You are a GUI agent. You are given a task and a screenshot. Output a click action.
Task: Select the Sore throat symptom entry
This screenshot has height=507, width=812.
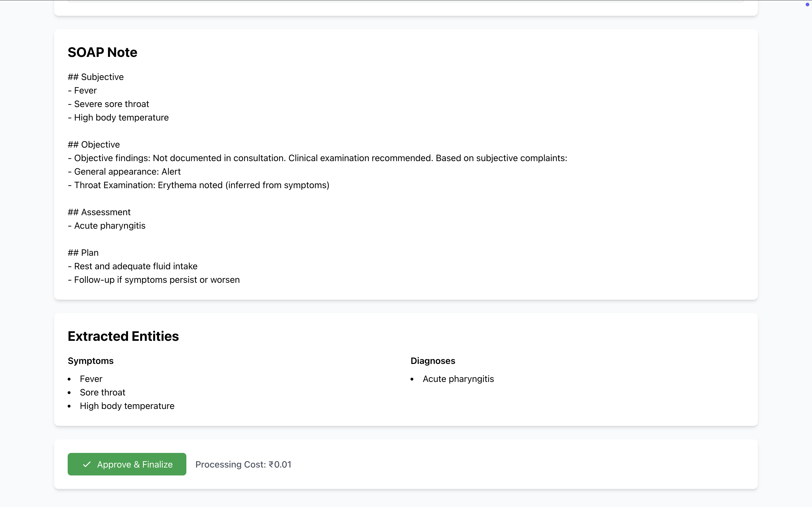[x=102, y=392]
